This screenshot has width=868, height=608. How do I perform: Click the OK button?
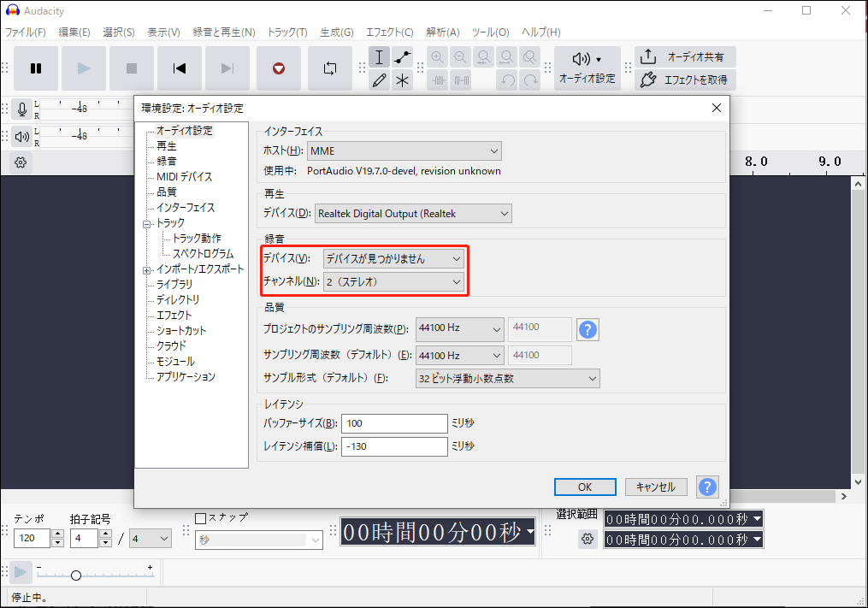585,487
